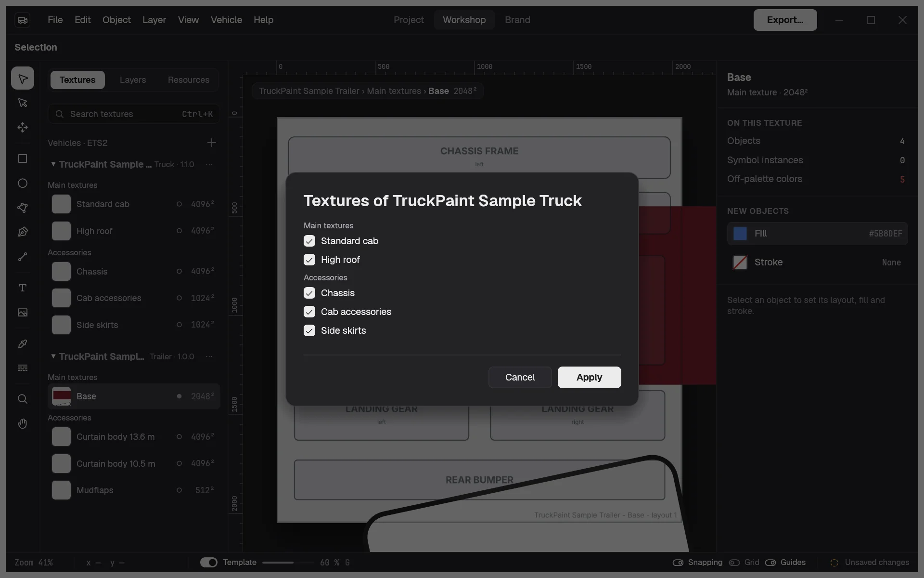Open the truck's more options ellipsis

(x=209, y=164)
